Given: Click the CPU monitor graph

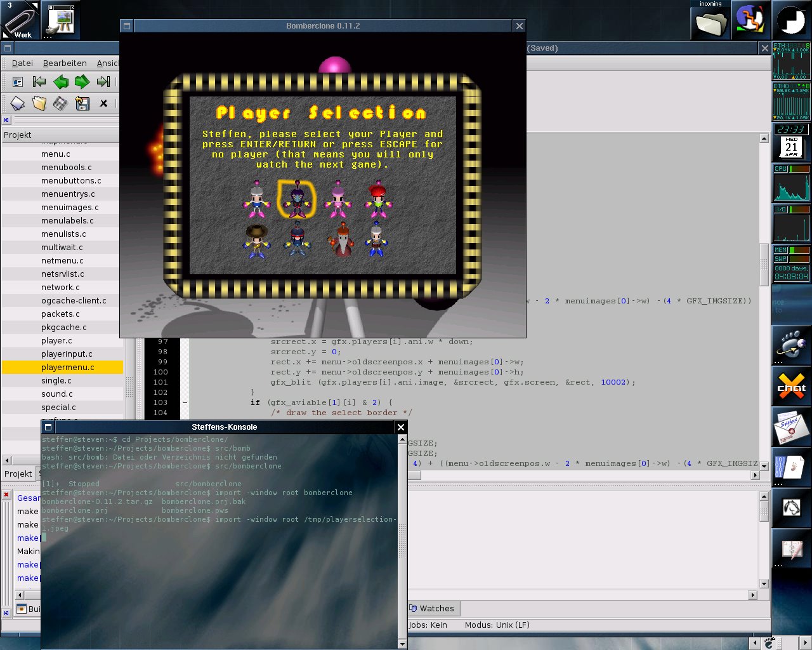Looking at the screenshot, I should (791, 186).
